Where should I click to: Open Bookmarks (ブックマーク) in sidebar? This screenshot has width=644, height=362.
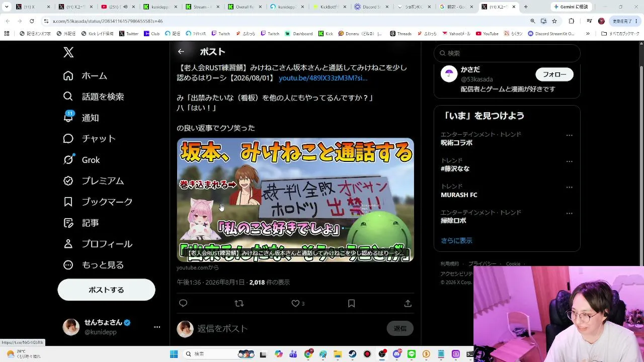pyautogui.click(x=98, y=202)
